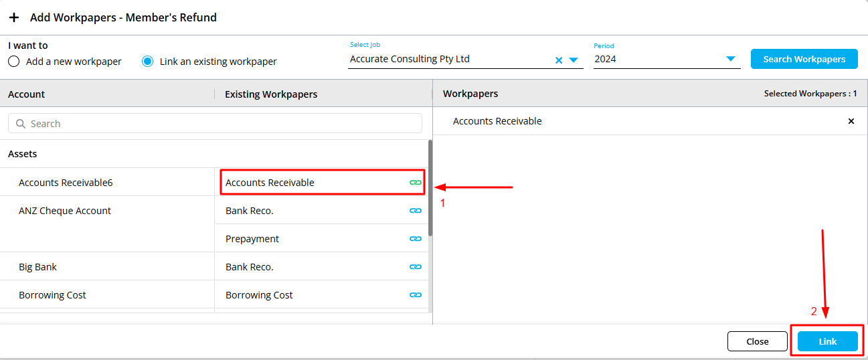Click link icon for Big Bank Reco.
The height and width of the screenshot is (360, 868).
416,267
